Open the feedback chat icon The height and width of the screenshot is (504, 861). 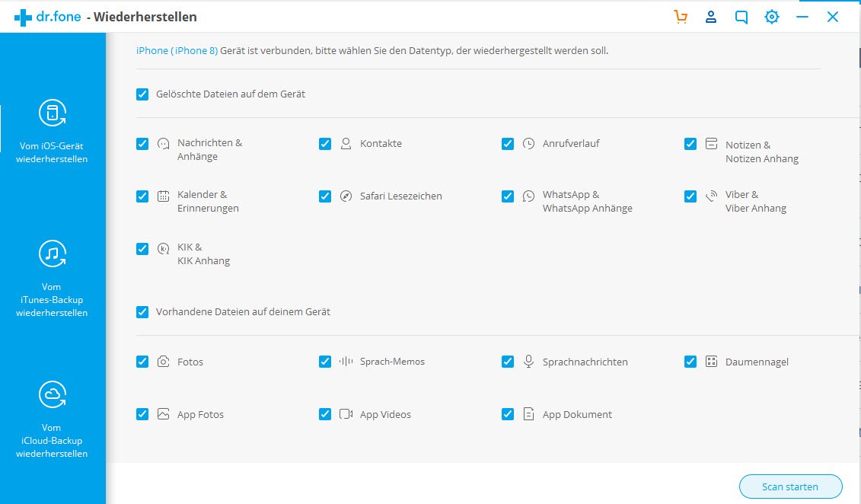click(741, 17)
